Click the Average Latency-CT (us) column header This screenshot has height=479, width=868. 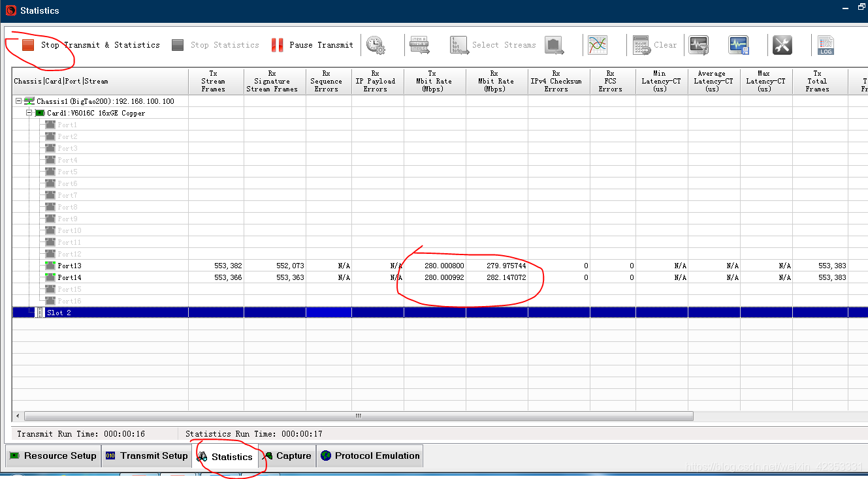click(x=715, y=82)
